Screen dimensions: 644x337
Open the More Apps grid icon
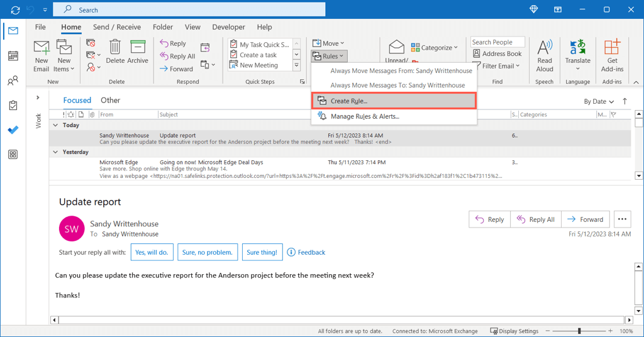tap(13, 154)
